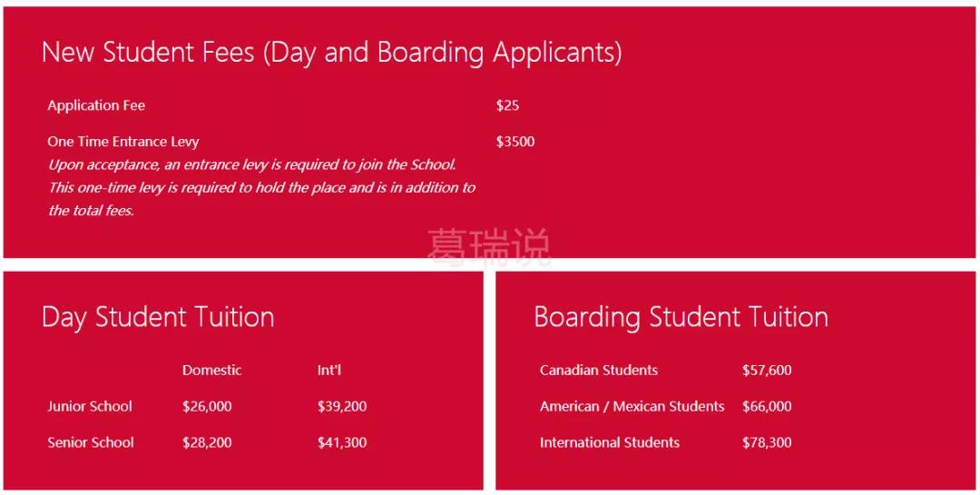Select the Int'l column header
This screenshot has height=495, width=980.
329,371
